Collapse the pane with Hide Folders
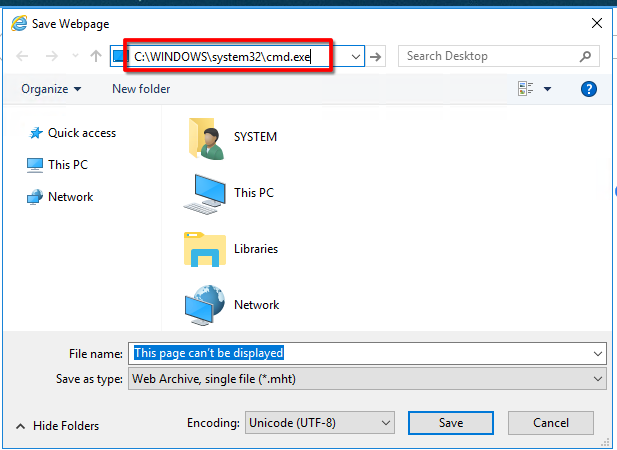This screenshot has width=617, height=450. tap(58, 425)
